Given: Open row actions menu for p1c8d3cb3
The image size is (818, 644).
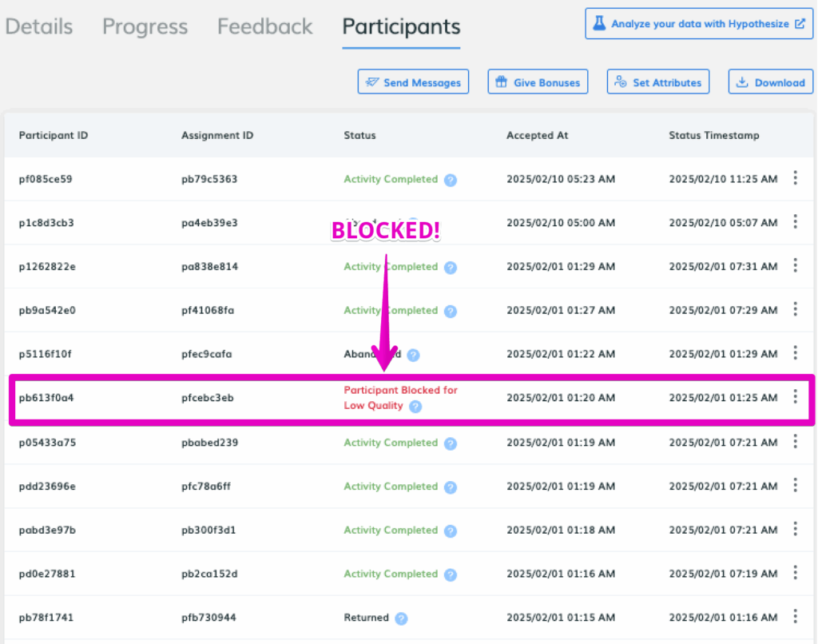Looking at the screenshot, I should click(795, 222).
